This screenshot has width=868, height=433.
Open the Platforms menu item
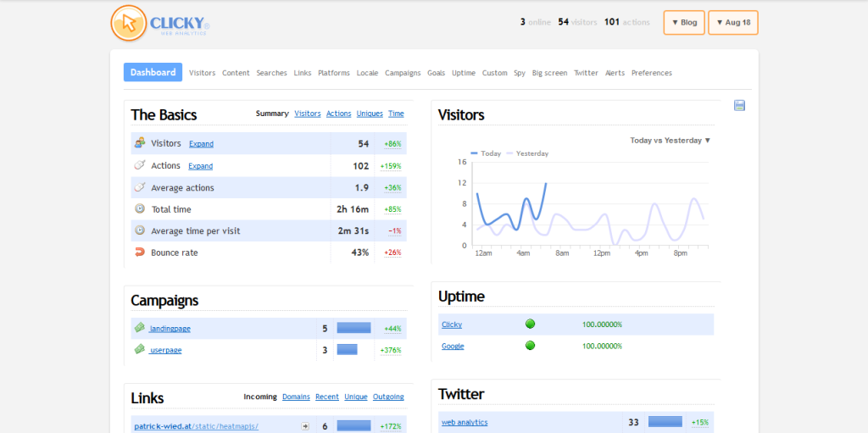tap(334, 73)
